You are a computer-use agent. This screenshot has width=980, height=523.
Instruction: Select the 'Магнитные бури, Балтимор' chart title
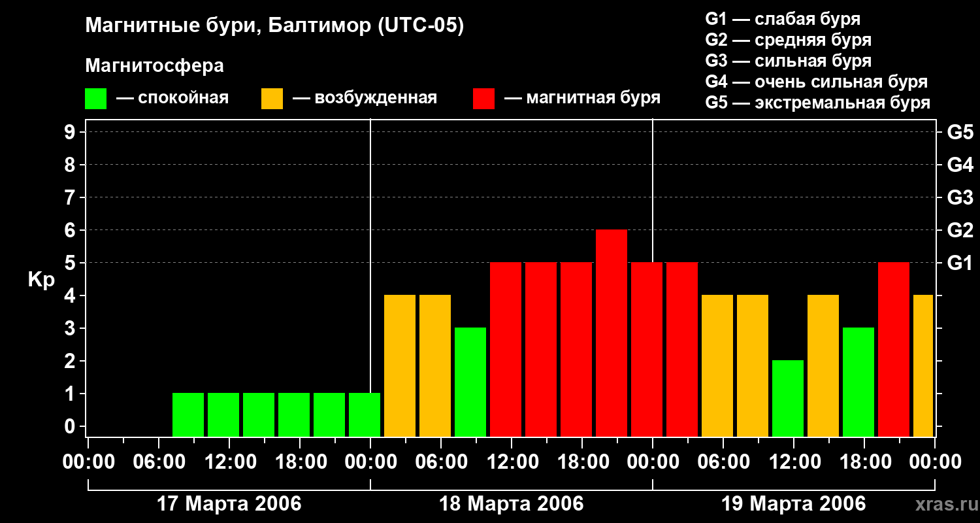pyautogui.click(x=274, y=26)
